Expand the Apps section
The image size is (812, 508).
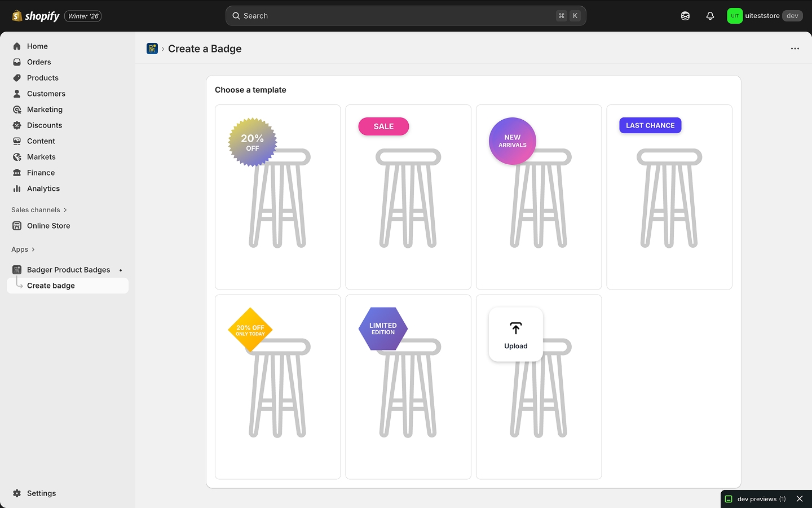coord(23,249)
